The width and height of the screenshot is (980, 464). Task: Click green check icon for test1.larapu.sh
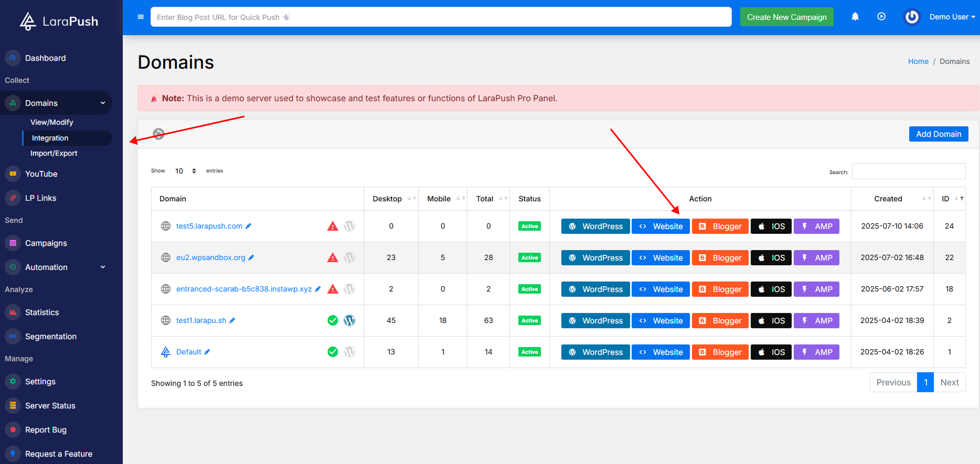[x=333, y=320]
